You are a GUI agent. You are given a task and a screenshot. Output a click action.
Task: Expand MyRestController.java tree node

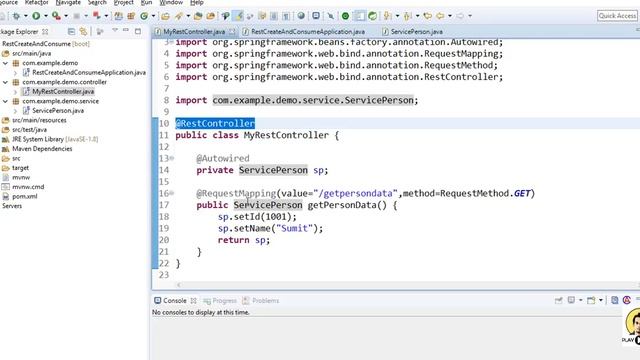15,92
